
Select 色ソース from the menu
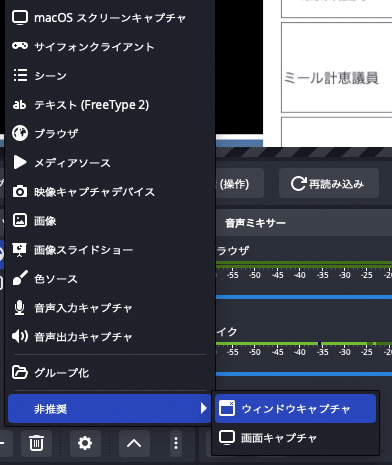[109, 279]
